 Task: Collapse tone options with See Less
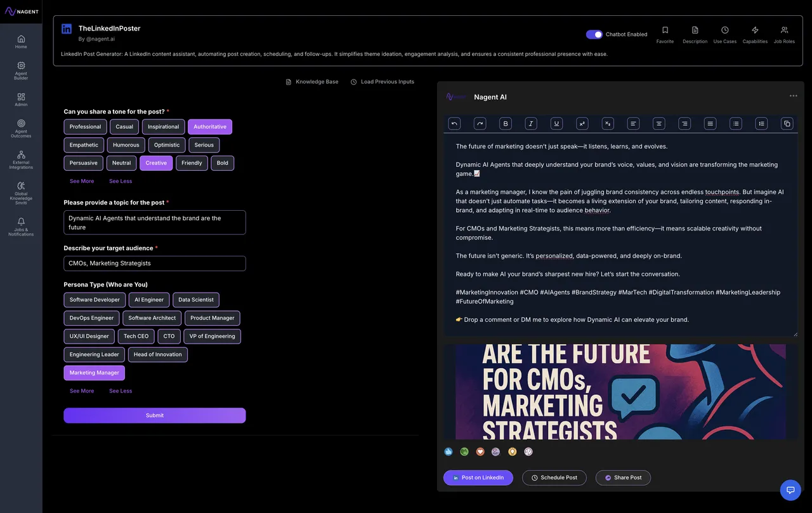[x=121, y=181]
